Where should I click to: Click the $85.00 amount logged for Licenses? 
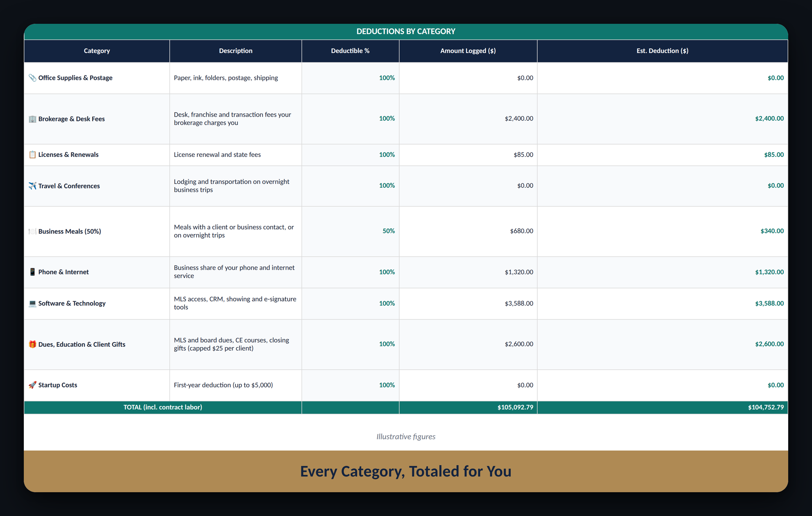[x=523, y=155]
